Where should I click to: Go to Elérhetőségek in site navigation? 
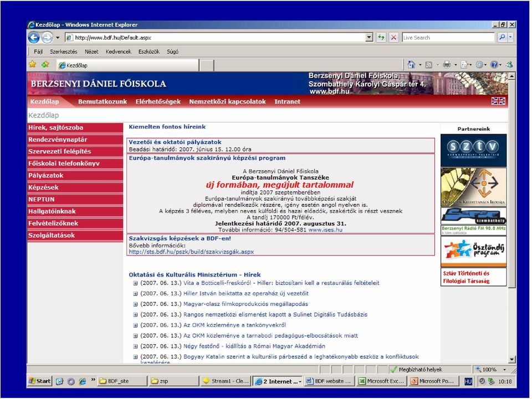tap(158, 101)
